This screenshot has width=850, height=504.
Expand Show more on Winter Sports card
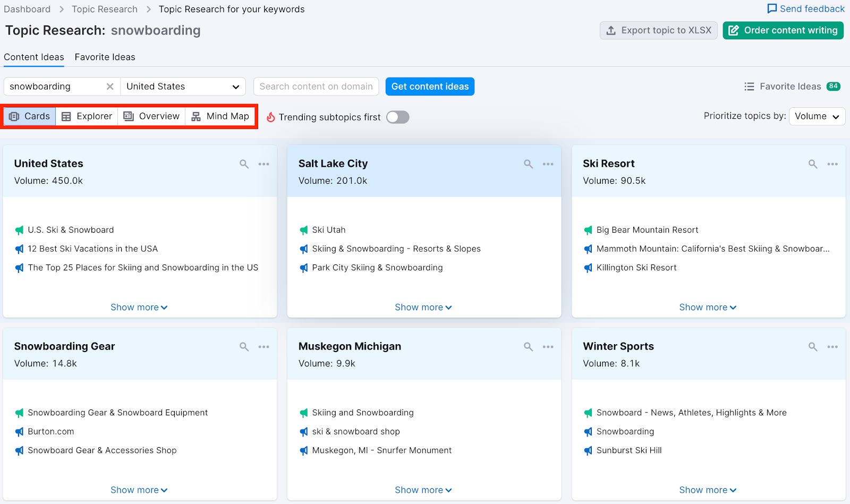click(708, 490)
